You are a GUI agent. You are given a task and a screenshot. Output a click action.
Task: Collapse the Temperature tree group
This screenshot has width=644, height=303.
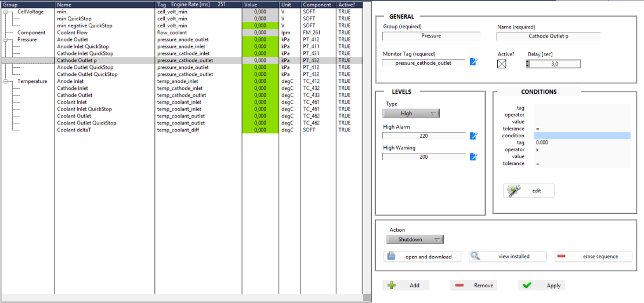(6, 82)
